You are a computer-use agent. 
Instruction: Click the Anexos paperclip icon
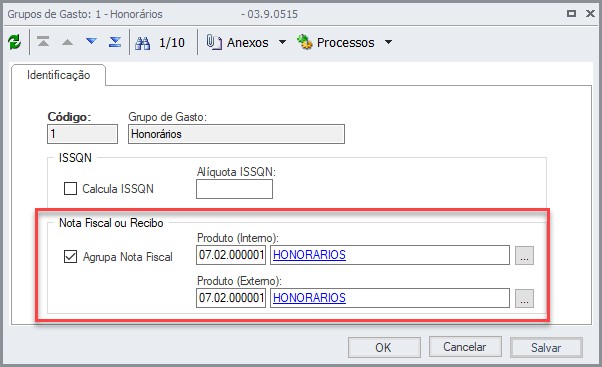click(214, 42)
